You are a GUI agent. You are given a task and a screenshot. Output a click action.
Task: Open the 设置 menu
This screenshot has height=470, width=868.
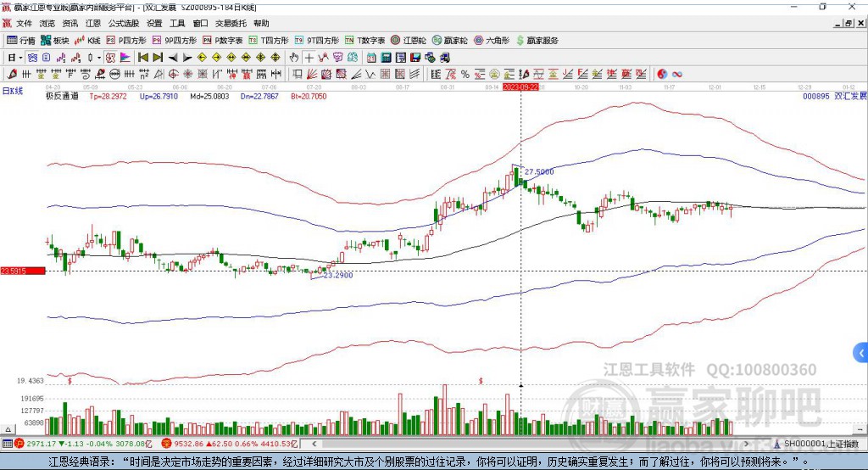point(154,23)
